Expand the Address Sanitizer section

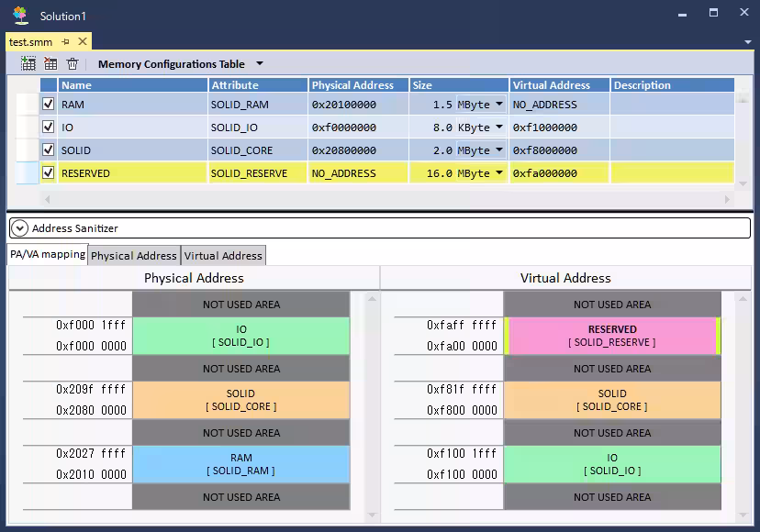(20, 228)
